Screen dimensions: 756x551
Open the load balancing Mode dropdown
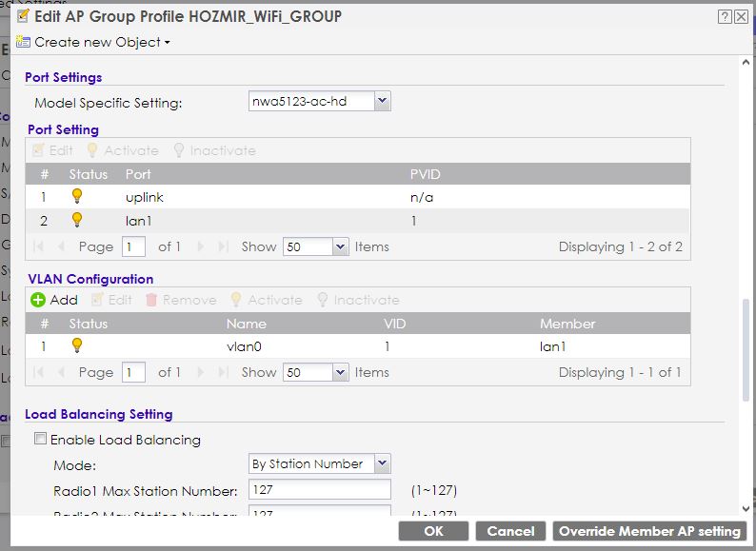[383, 463]
